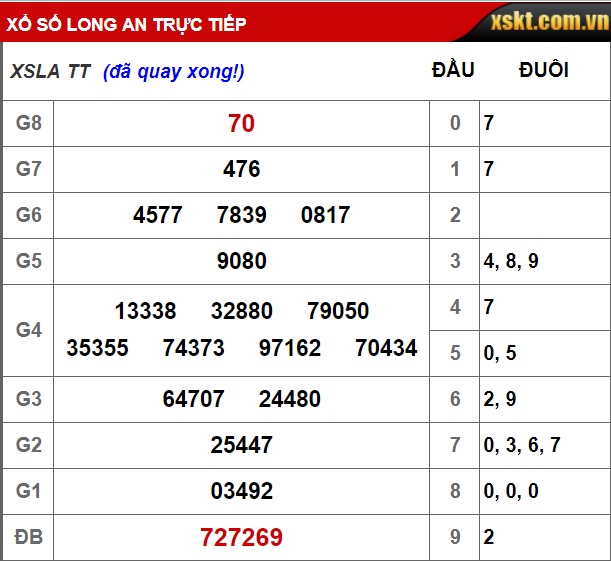Viewport: 611px width, 561px height.
Task: Select the G1 prize number 03492
Action: point(241,491)
